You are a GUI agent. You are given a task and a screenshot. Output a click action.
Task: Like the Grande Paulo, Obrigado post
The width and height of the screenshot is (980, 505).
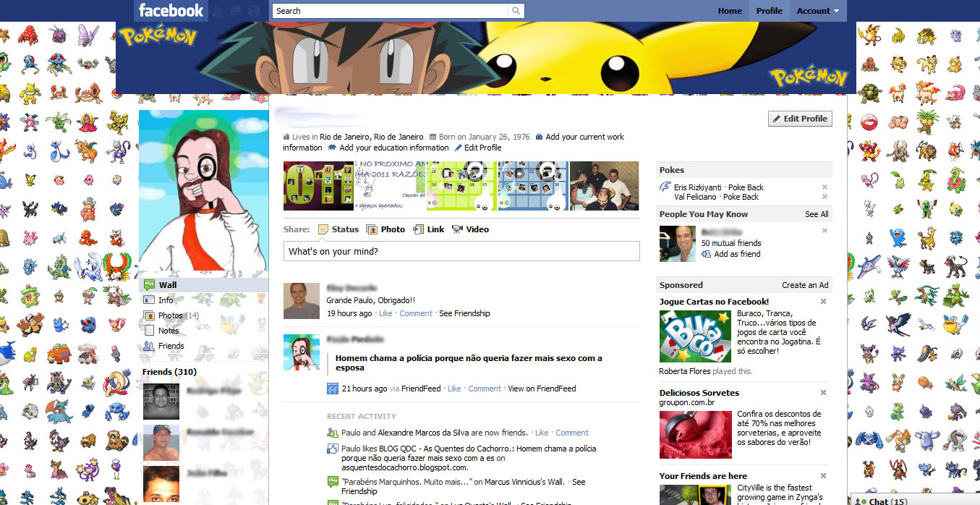click(385, 313)
